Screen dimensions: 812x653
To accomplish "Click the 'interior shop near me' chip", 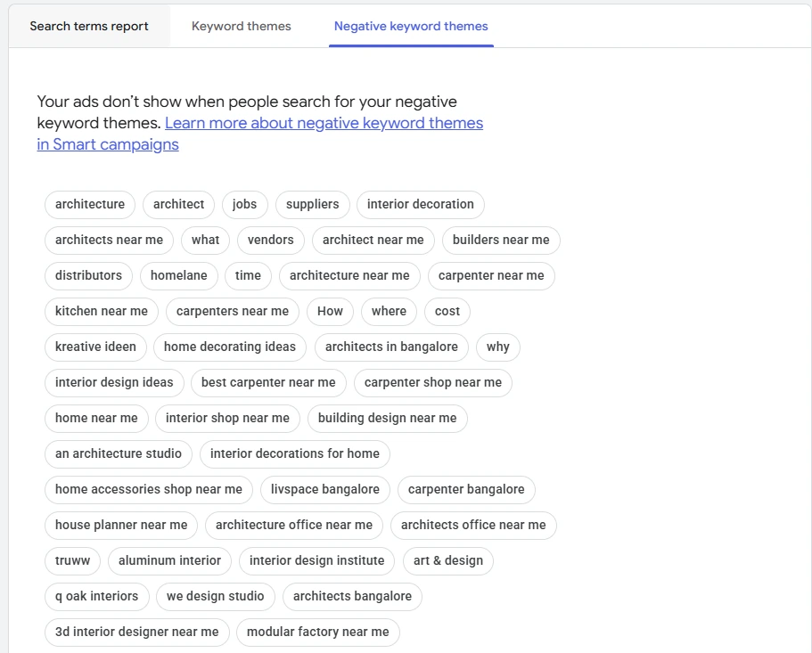I will click(227, 419).
